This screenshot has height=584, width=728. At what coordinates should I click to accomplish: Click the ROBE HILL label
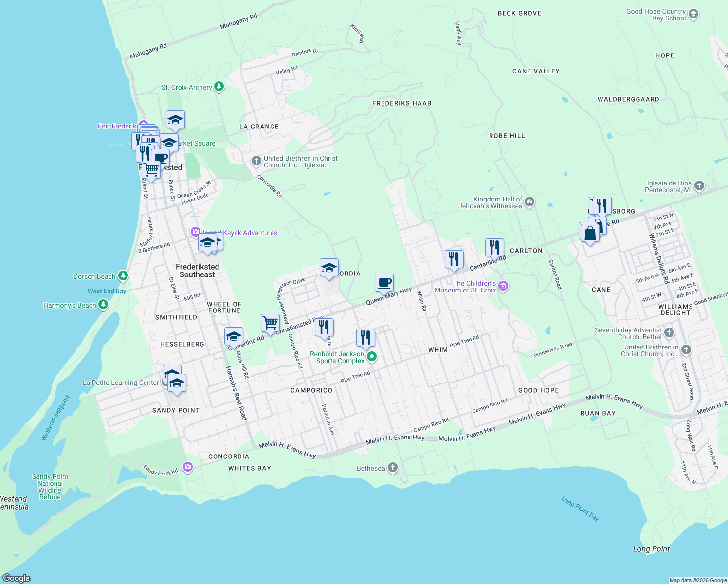(x=507, y=136)
